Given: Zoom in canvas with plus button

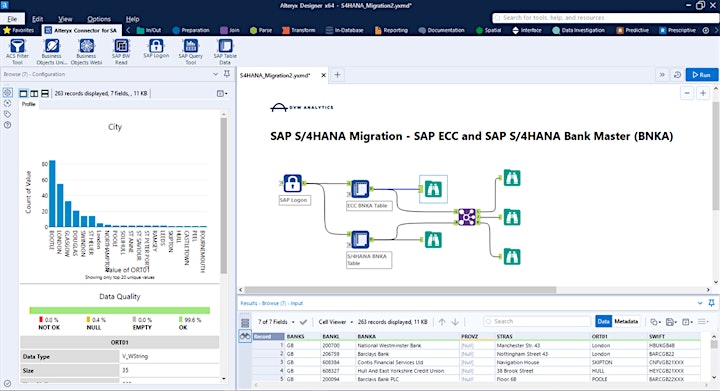Looking at the screenshot, I should click(703, 93).
